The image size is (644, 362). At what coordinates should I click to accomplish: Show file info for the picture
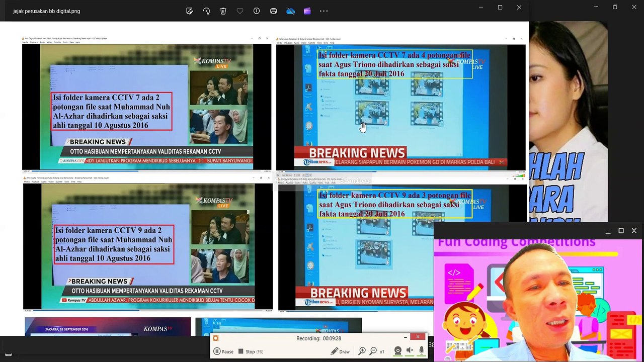tap(257, 11)
